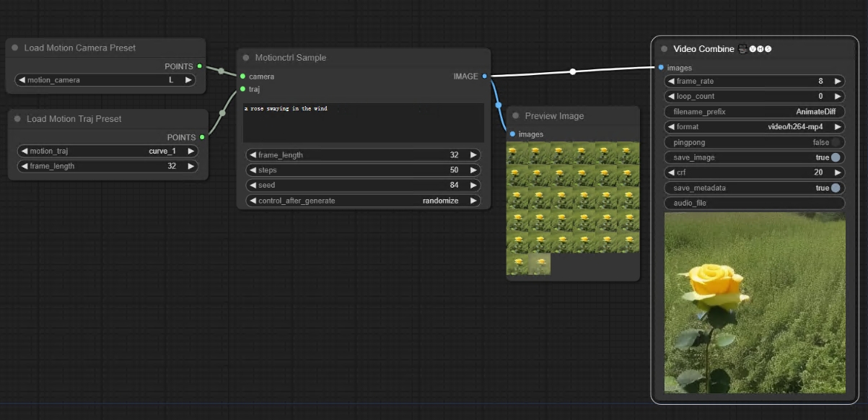Screen dimensions: 868x420
Task: Collapse the Preview Image node dot
Action: click(516, 115)
